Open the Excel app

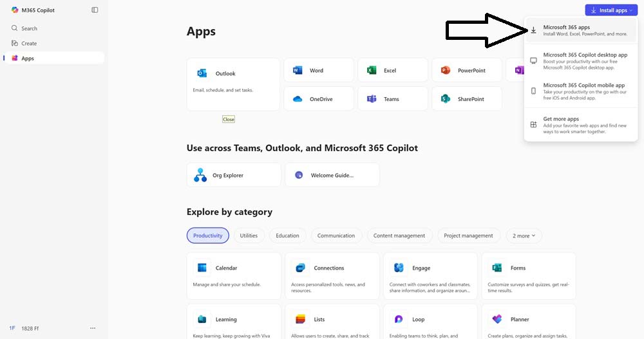coord(392,70)
